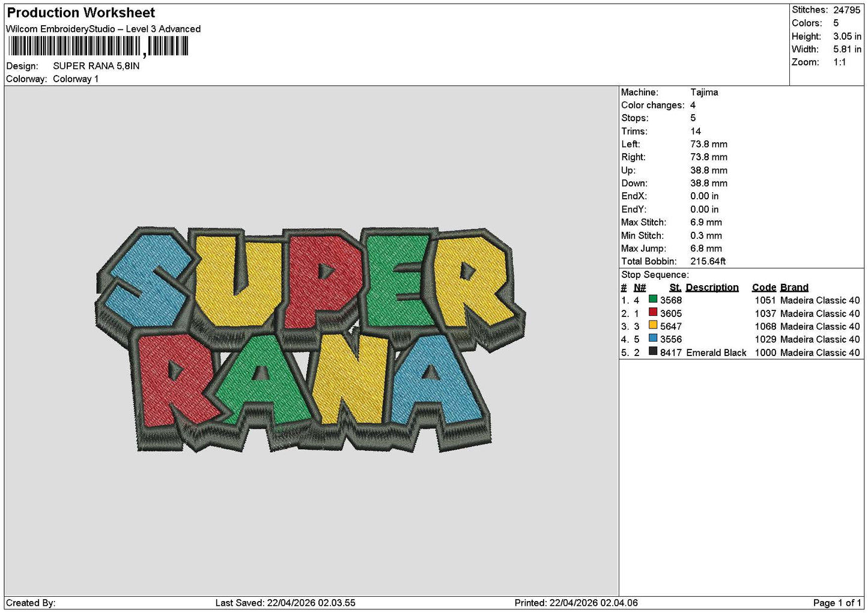Viewport: 868px width, 613px height.
Task: Click code 1051 in the Code column
Action: pos(765,300)
